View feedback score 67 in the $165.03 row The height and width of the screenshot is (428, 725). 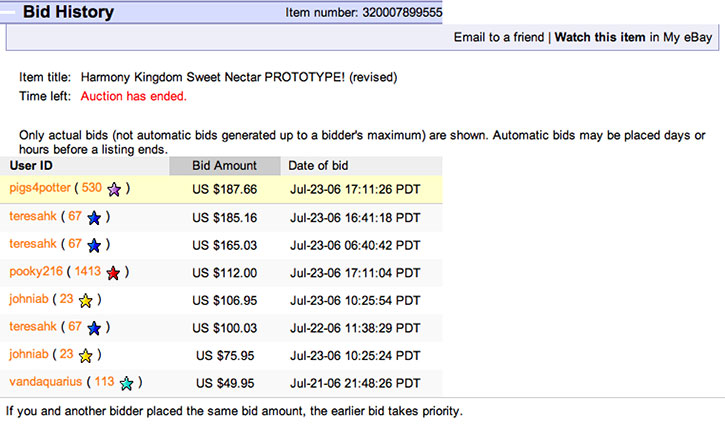[75, 244]
